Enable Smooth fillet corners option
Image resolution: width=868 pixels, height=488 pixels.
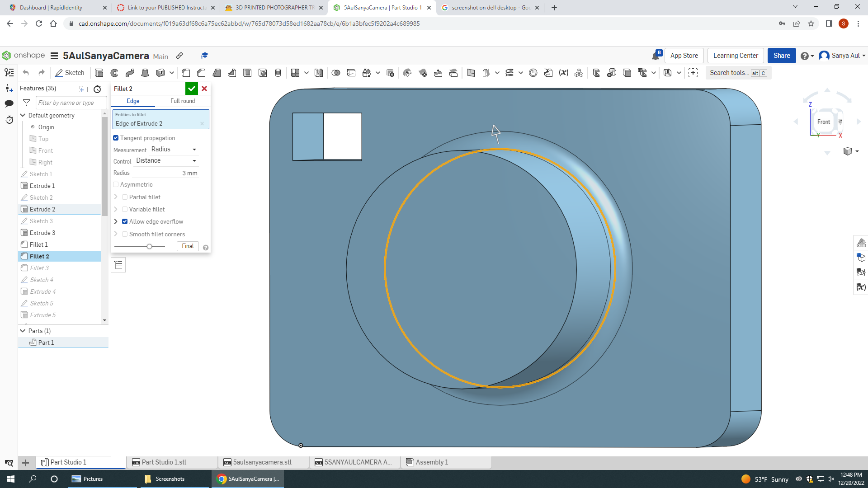pos(125,234)
